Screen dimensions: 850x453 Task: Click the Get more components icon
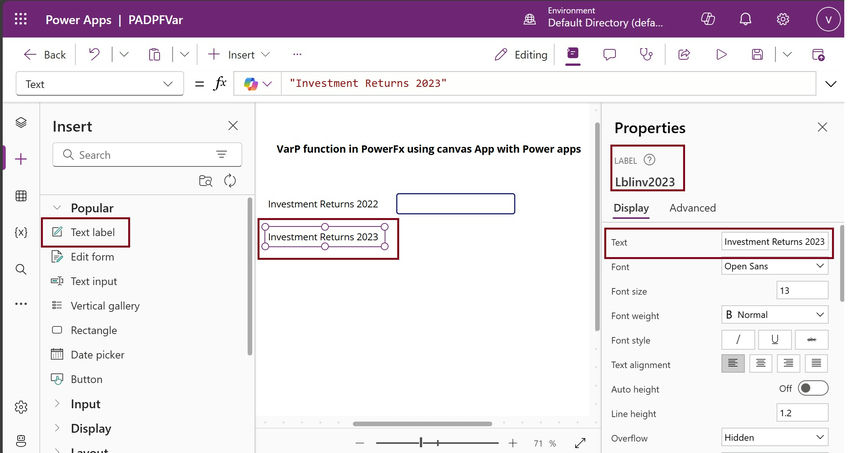(205, 181)
